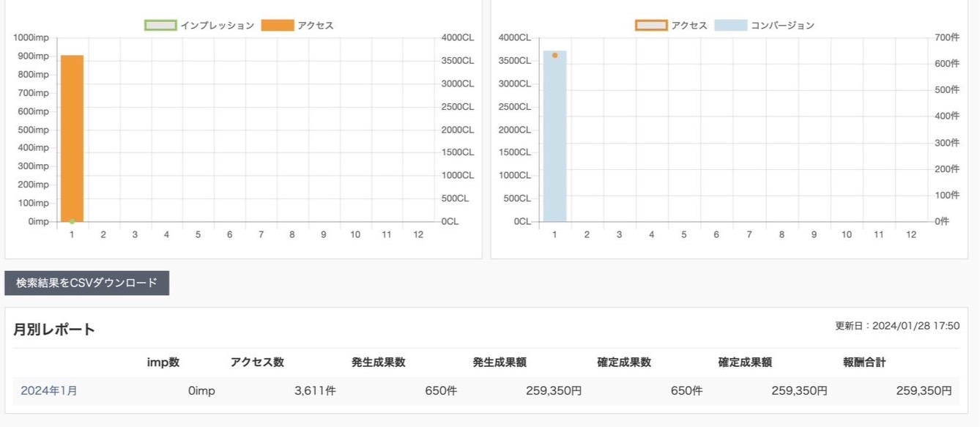Download search results as CSV
Screen dimensions: 980x427
tap(86, 283)
